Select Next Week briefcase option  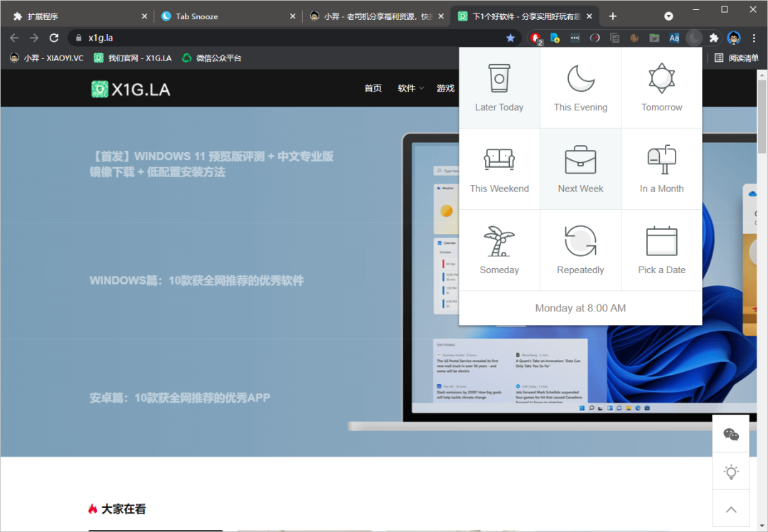580,169
